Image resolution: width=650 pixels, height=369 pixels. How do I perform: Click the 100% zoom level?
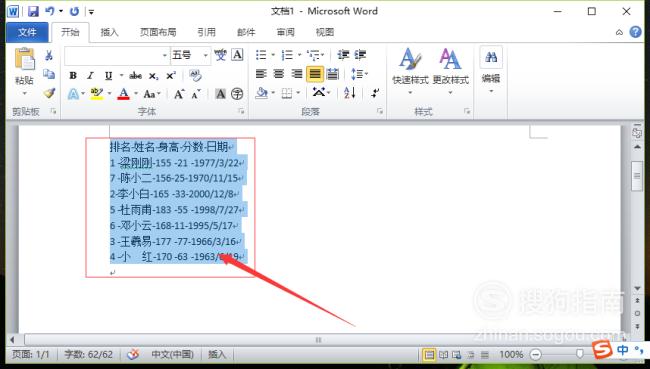tap(511, 354)
